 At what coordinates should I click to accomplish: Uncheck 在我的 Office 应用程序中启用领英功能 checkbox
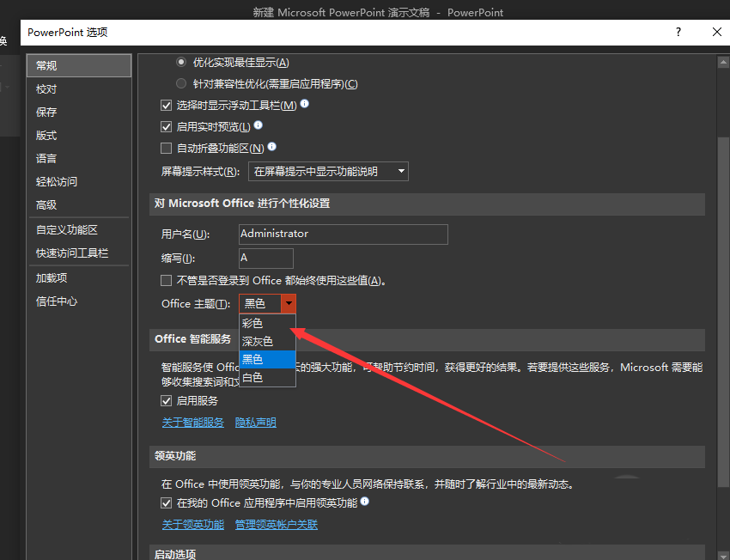(167, 503)
